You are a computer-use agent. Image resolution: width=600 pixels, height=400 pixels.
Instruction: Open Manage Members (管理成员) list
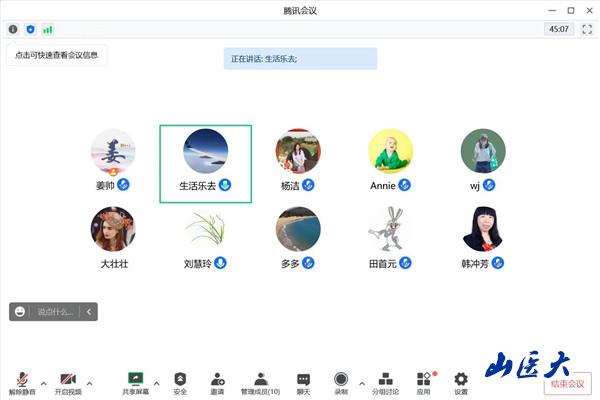click(x=260, y=382)
